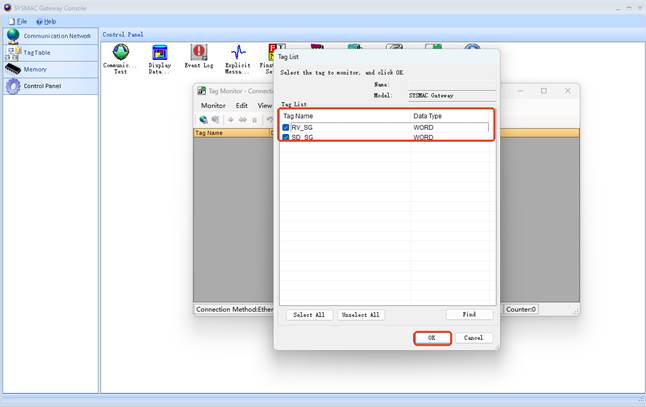Screen dimensions: 646x407
Task: Sort by Tag Name header in Tag List dialog
Action: 345,116
